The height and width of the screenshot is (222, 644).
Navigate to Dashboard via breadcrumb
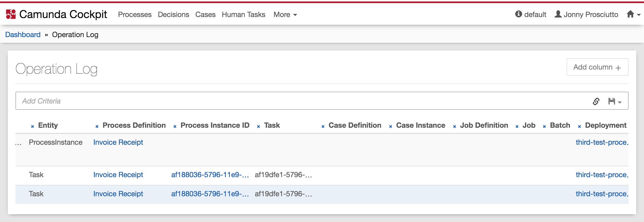click(23, 35)
